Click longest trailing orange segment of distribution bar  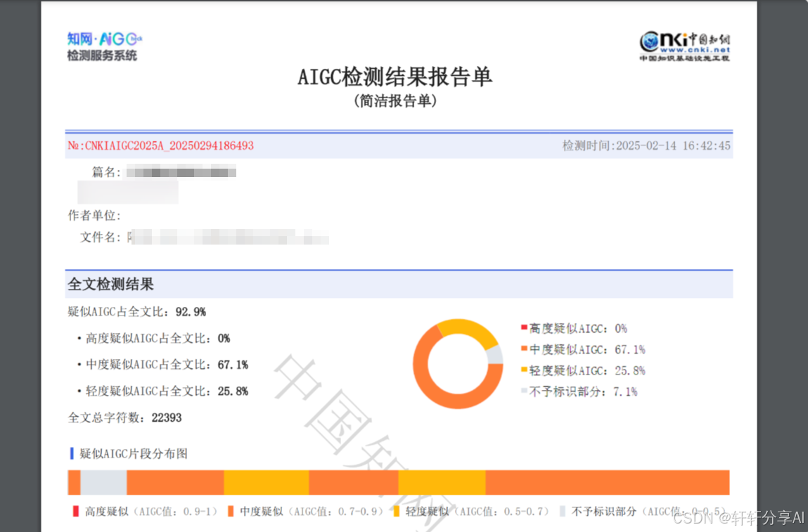(x=608, y=483)
